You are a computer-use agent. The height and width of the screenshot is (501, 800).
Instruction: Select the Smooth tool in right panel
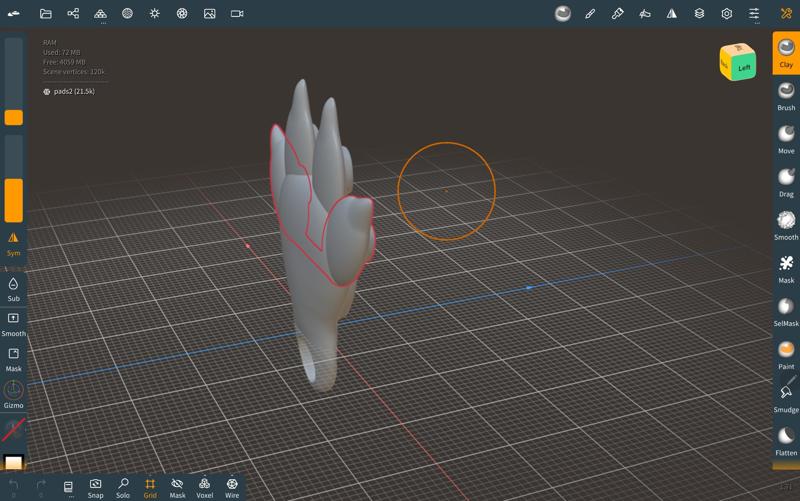click(786, 226)
